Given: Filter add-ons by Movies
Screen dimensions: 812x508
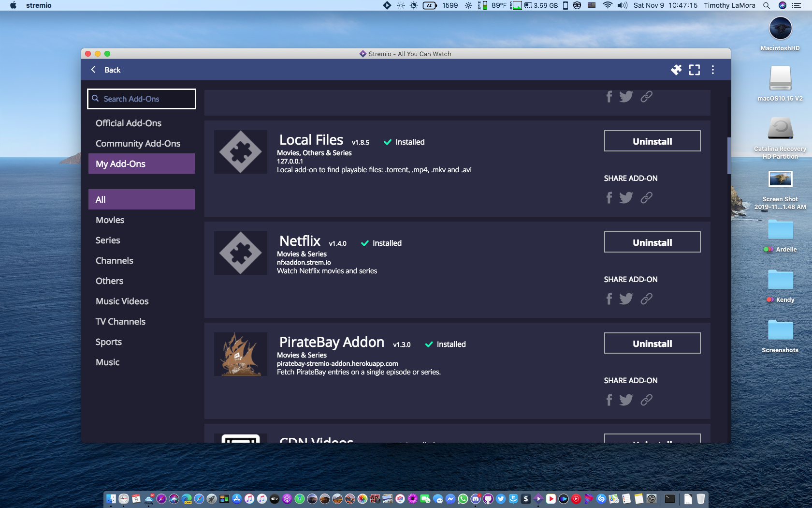Looking at the screenshot, I should [142, 220].
